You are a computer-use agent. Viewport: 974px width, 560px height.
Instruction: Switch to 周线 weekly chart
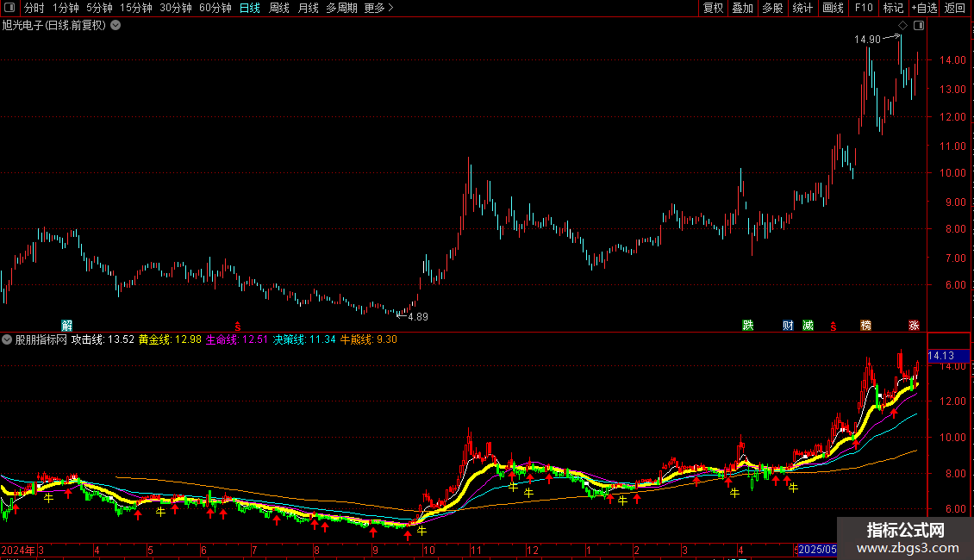(x=279, y=8)
